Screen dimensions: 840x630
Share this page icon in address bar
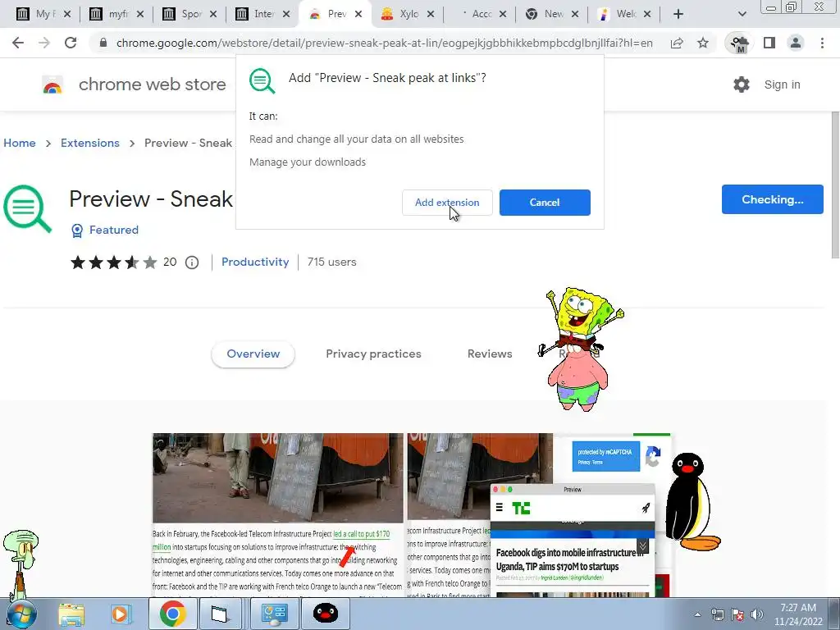pos(677,43)
